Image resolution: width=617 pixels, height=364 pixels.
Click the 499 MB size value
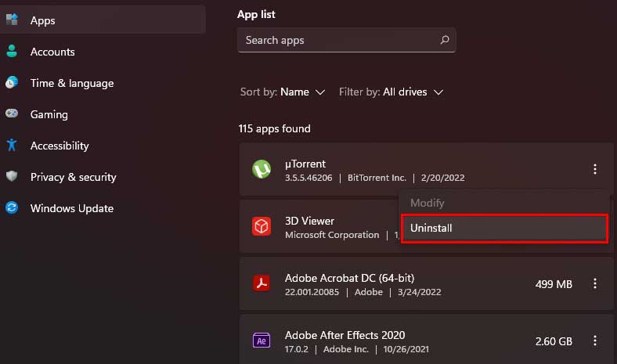554,284
